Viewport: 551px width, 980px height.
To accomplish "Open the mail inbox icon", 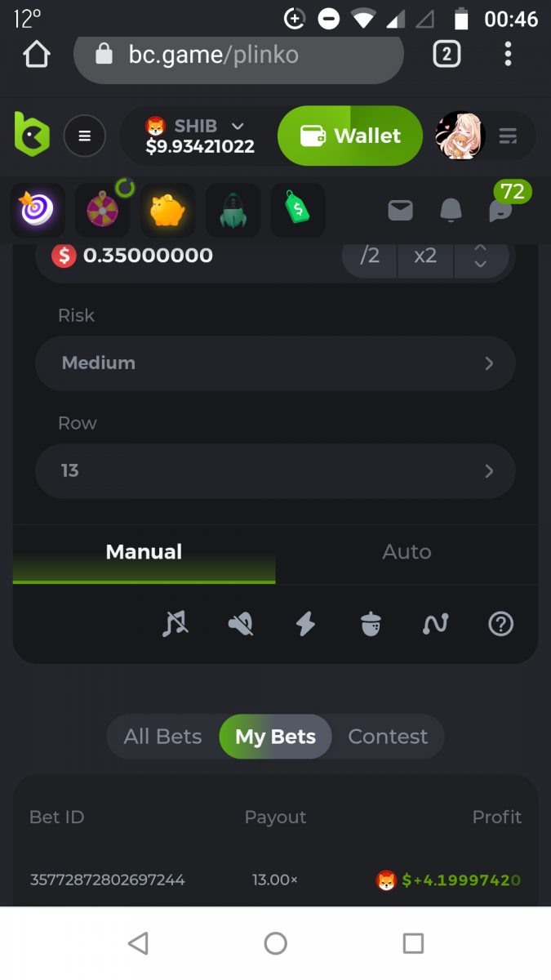I will (x=400, y=211).
